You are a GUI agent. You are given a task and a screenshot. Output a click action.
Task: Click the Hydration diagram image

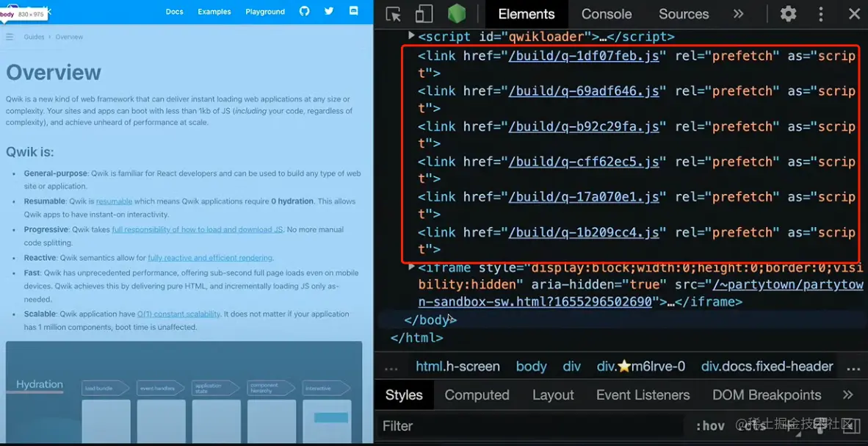(x=184, y=392)
